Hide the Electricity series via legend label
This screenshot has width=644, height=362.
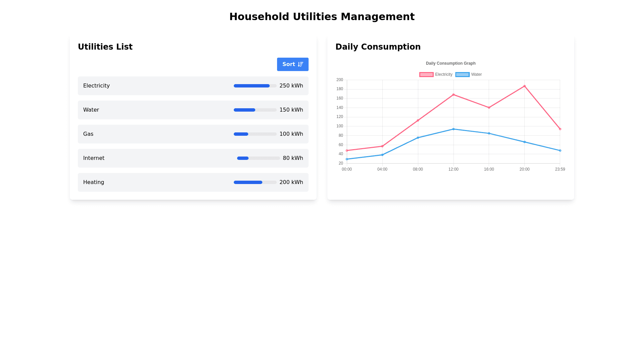[443, 74]
